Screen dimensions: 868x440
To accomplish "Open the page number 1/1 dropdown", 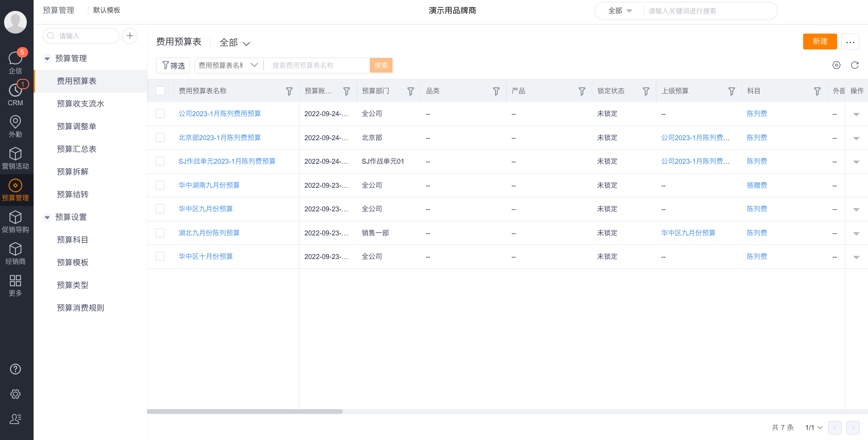I will point(814,427).
